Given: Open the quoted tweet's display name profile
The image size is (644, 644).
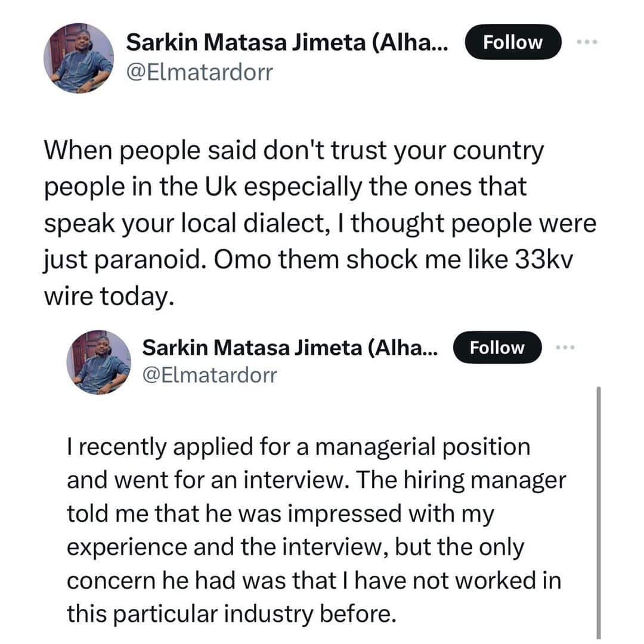Looking at the screenshot, I should tap(290, 348).
